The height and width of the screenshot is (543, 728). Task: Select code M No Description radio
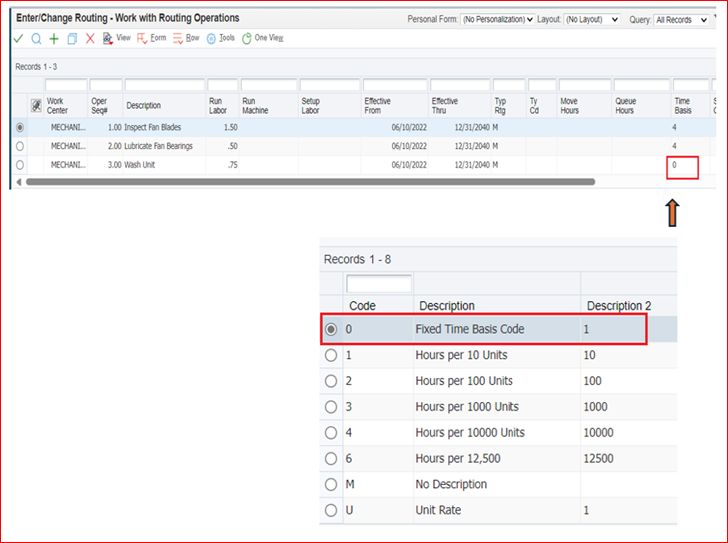coord(331,485)
